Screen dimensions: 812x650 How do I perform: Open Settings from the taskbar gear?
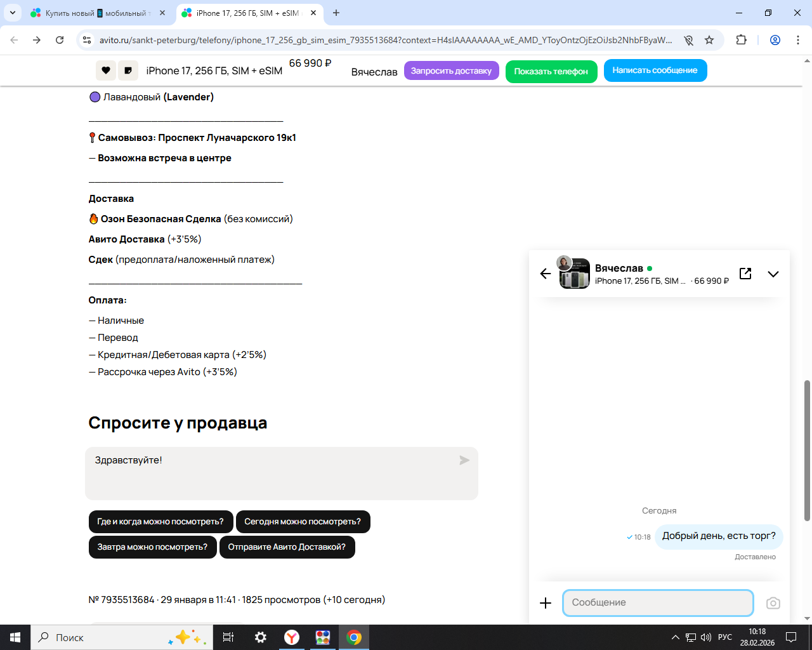click(260, 637)
